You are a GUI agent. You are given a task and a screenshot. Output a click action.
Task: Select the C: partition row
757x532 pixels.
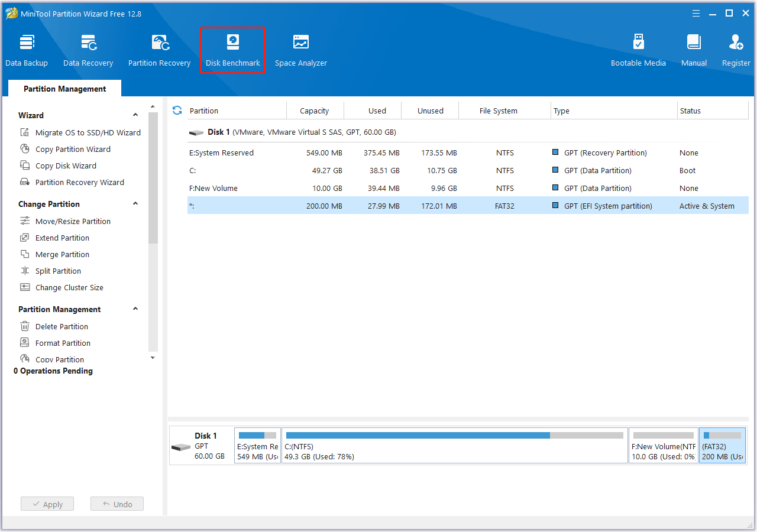[355, 170]
